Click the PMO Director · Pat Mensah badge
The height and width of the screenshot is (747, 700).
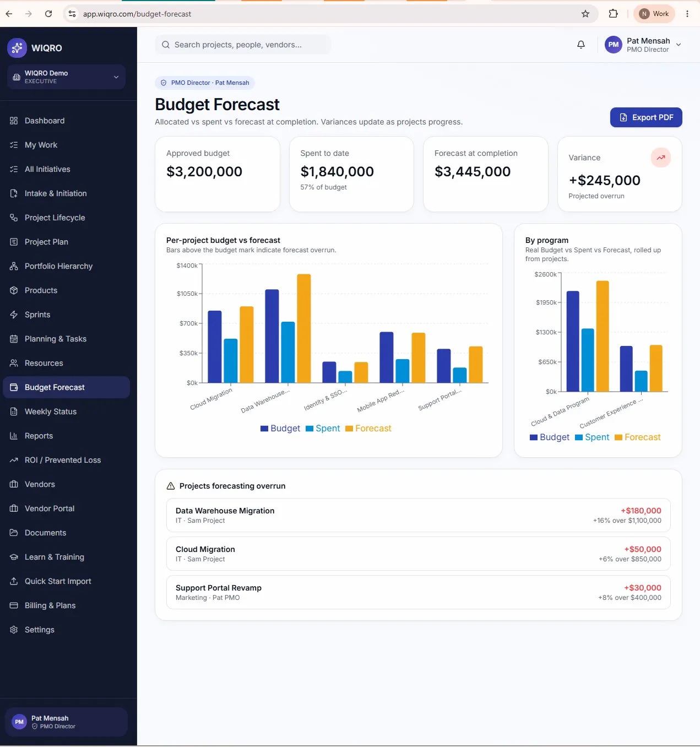(x=205, y=83)
